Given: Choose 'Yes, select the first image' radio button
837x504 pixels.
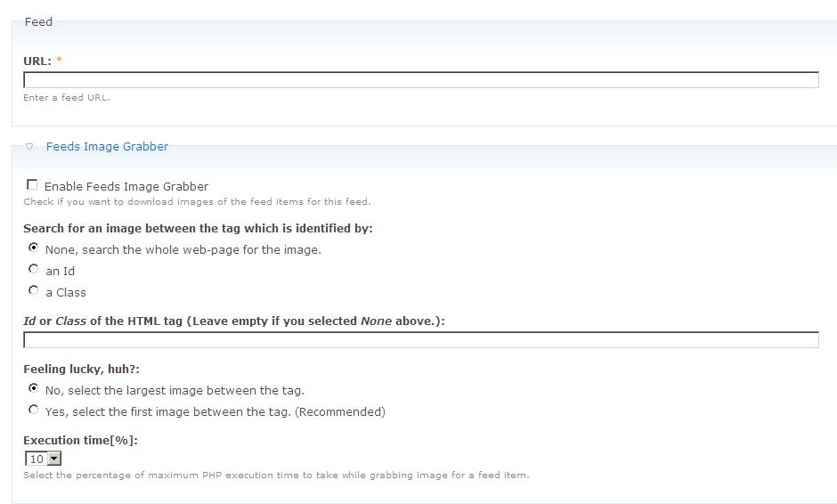Looking at the screenshot, I should 34,411.
